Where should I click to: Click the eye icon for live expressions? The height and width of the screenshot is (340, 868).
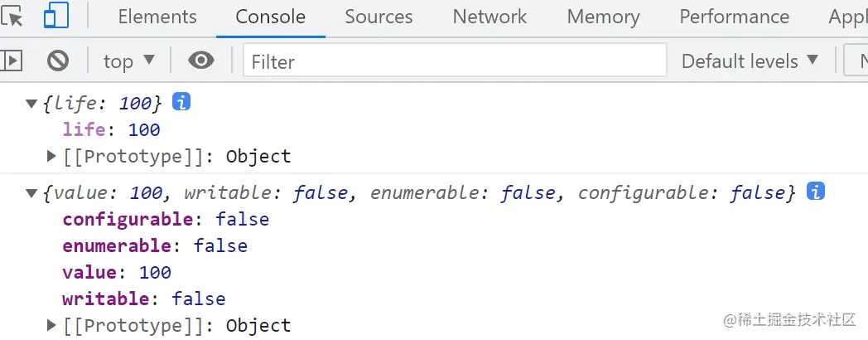tap(200, 61)
